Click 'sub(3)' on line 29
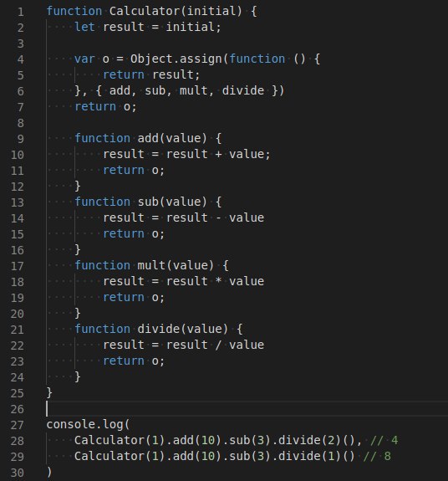Image resolution: width=448 pixels, height=481 pixels. (250, 457)
